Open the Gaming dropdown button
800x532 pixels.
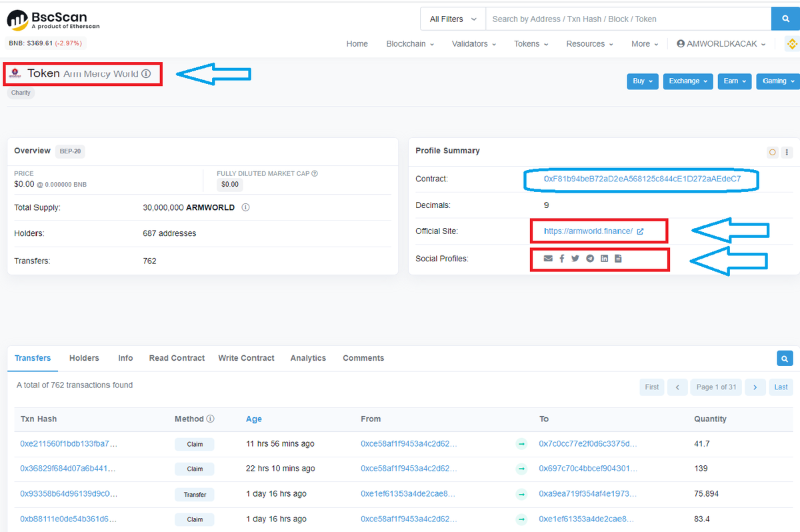click(x=779, y=81)
